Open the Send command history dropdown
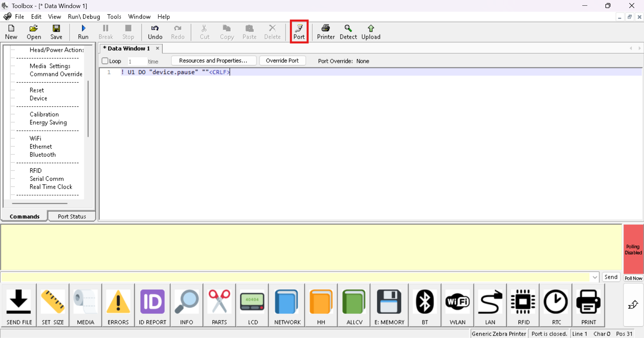The width and height of the screenshot is (644, 338). click(x=595, y=277)
